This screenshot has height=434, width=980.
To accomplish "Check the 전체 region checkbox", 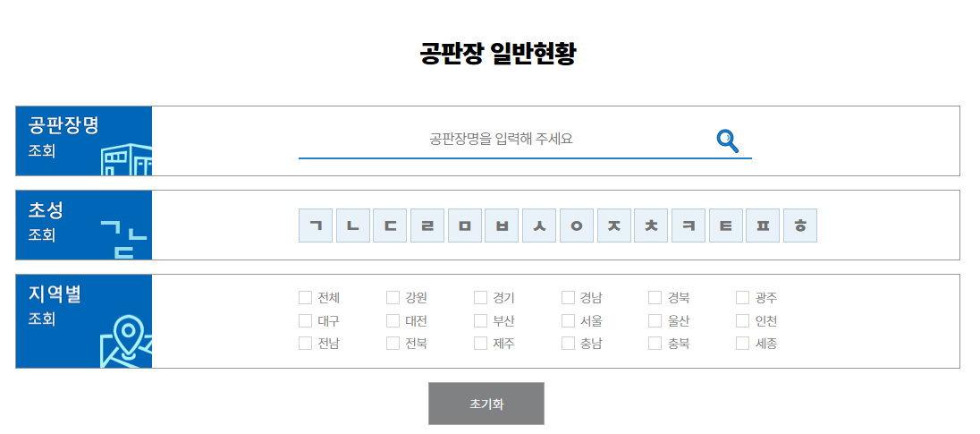I will (305, 298).
